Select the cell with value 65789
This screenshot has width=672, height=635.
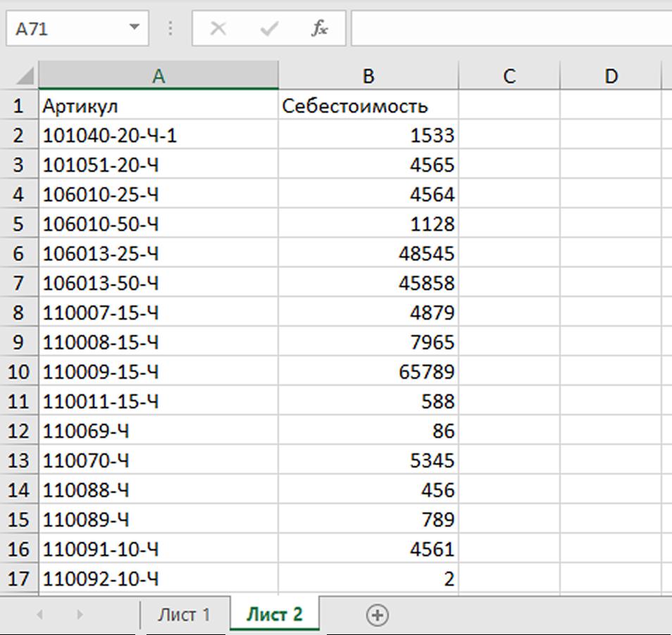368,372
